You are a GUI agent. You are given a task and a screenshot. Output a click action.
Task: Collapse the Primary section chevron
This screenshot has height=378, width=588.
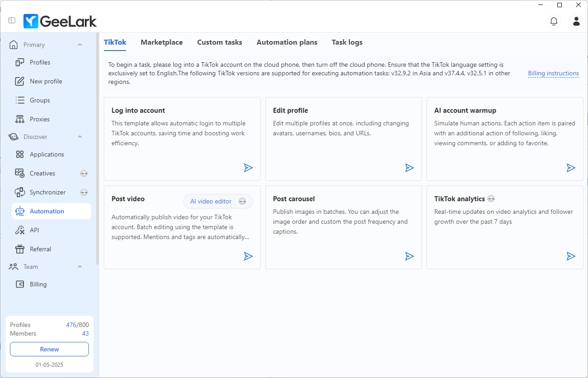tap(80, 45)
